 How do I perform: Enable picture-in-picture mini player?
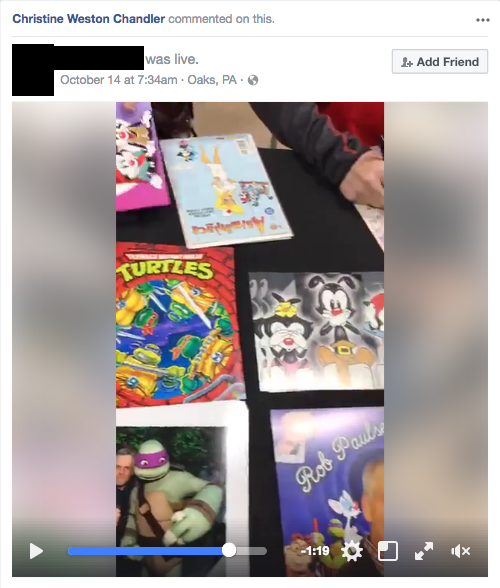pos(388,551)
